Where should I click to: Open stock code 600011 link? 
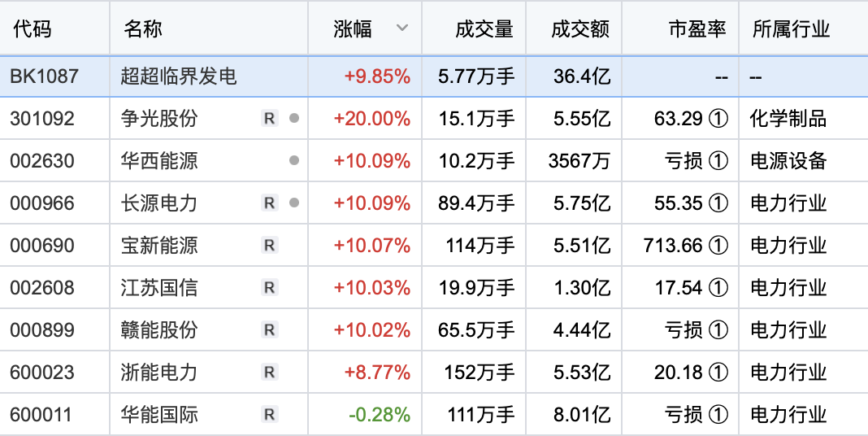coord(42,415)
